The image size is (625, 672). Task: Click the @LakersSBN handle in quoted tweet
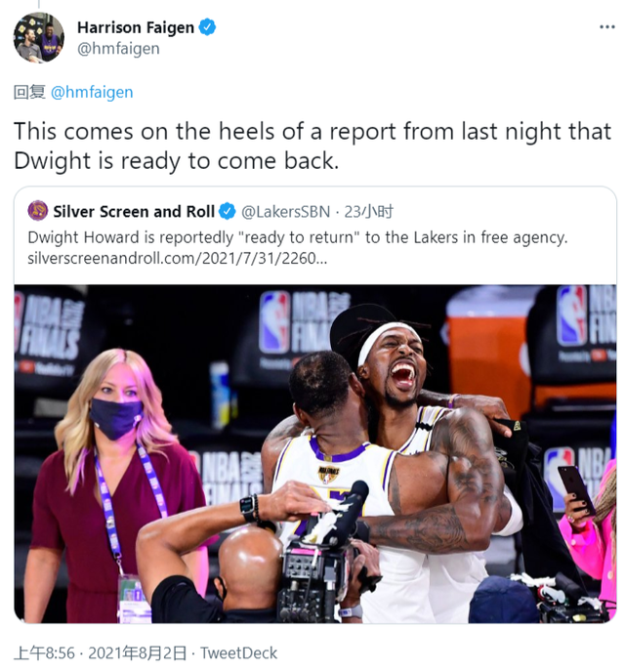[285, 211]
